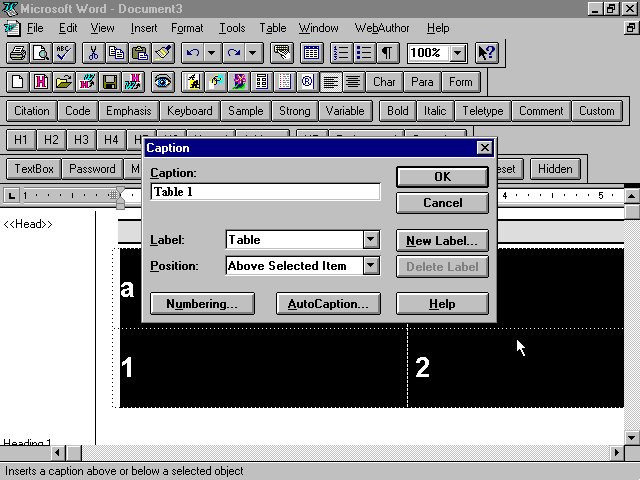Click the AutoCaption... button
The height and width of the screenshot is (480, 640).
tap(328, 304)
